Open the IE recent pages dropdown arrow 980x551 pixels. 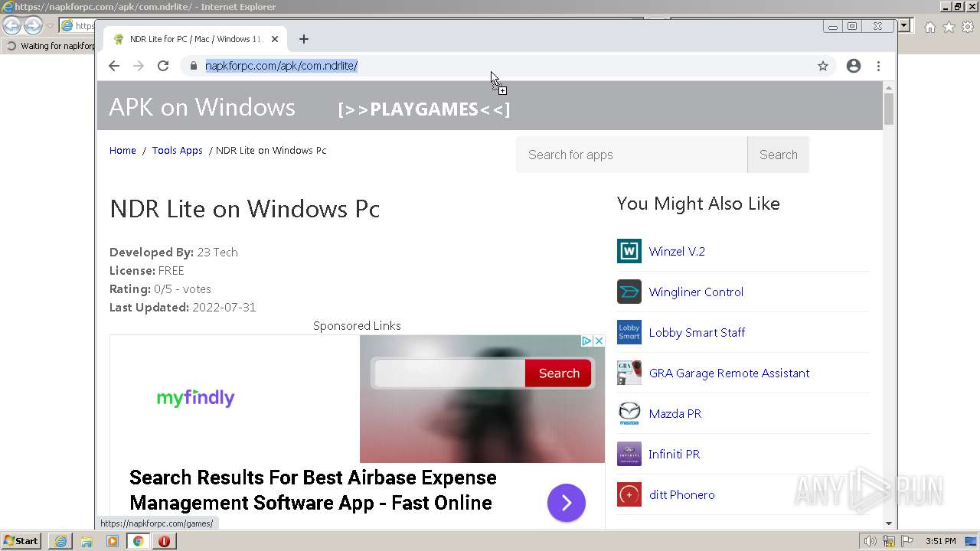point(50,26)
